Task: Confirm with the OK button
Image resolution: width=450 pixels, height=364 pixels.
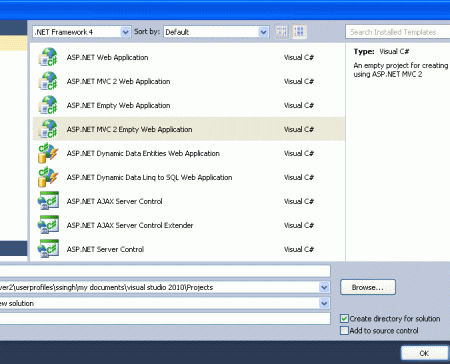Action: click(424, 353)
